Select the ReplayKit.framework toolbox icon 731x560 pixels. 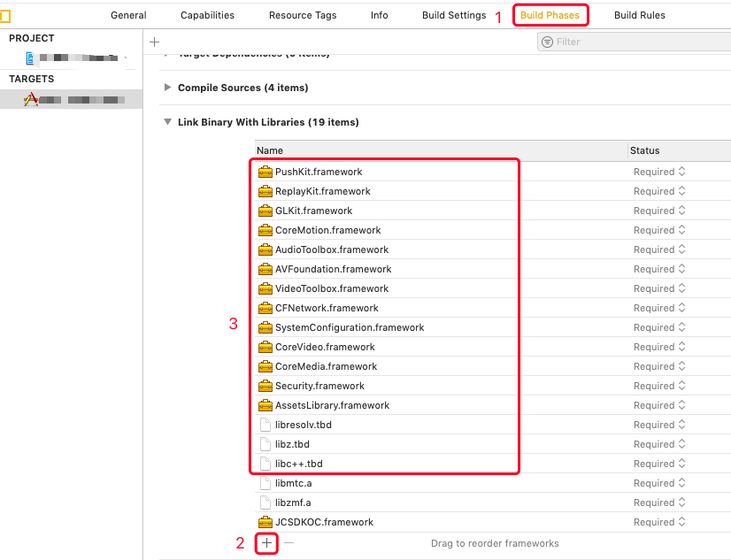[265, 191]
